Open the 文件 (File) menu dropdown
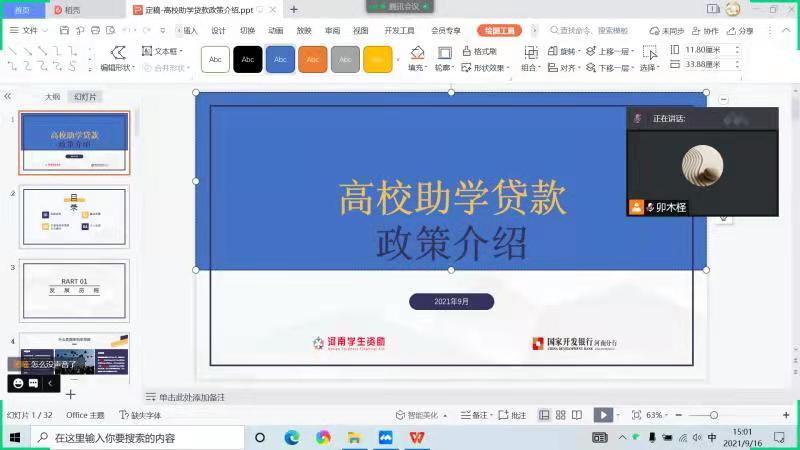 [x=31, y=31]
